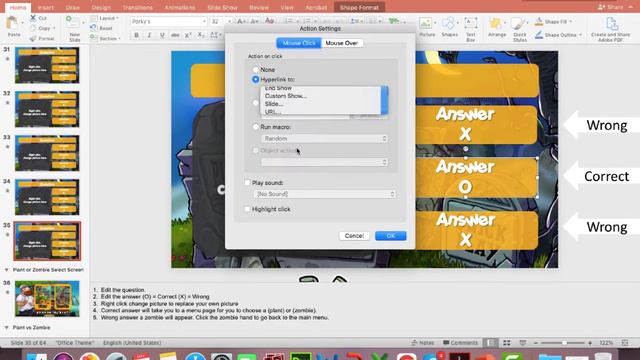Viewport: 640px width, 360px height.
Task: Enable the Highlight click checkbox
Action: (247, 209)
